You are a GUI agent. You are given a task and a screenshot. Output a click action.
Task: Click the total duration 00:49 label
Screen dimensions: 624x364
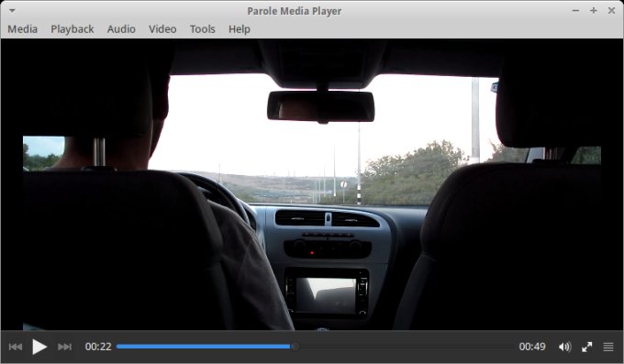pyautogui.click(x=532, y=347)
